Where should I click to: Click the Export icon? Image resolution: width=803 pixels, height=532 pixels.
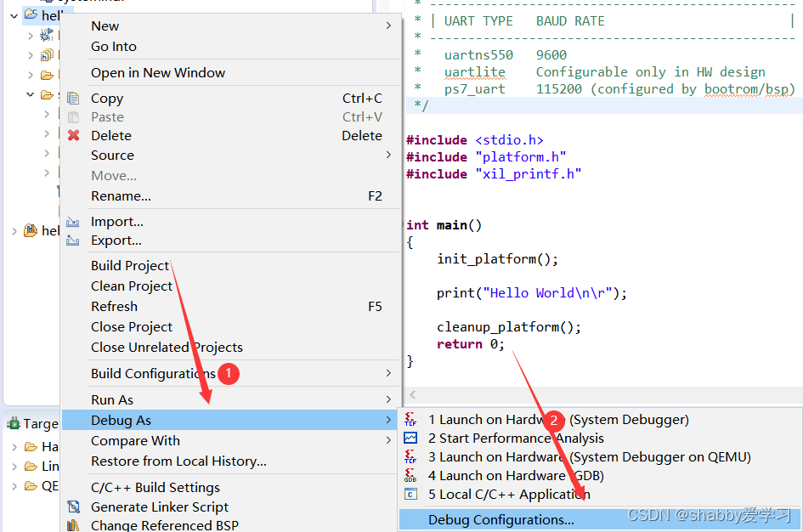tap(73, 241)
